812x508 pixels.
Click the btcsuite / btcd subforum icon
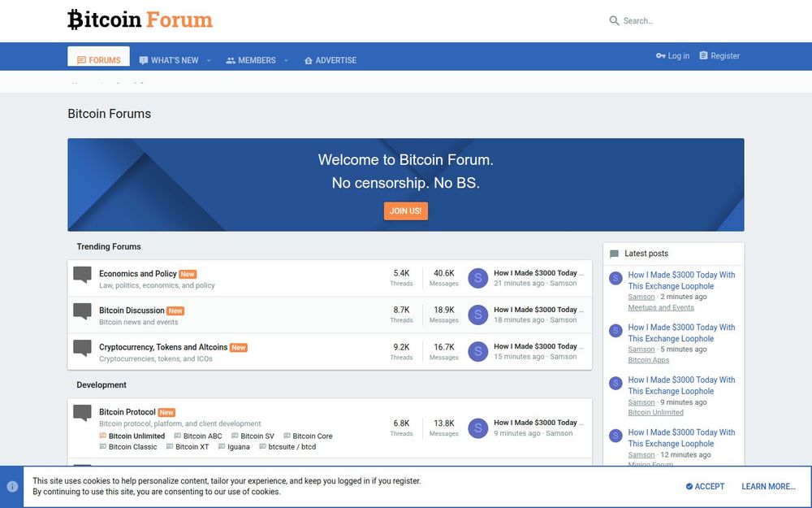tap(262, 447)
